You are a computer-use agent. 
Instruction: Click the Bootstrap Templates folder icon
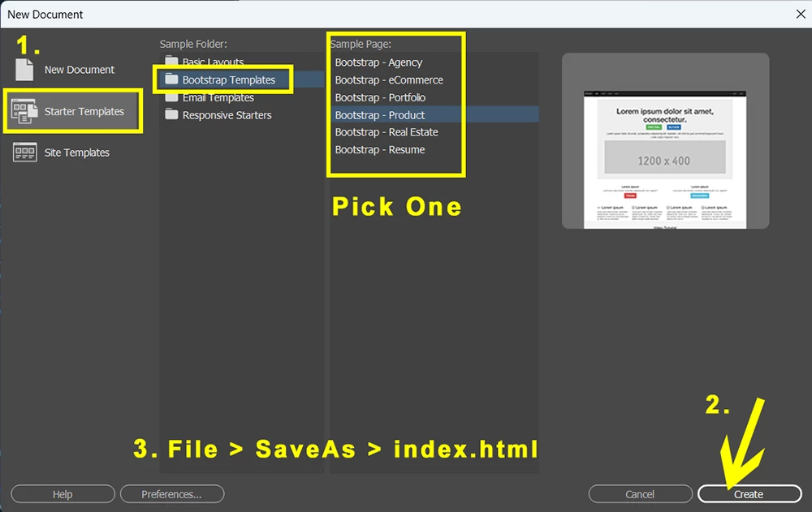coord(171,80)
